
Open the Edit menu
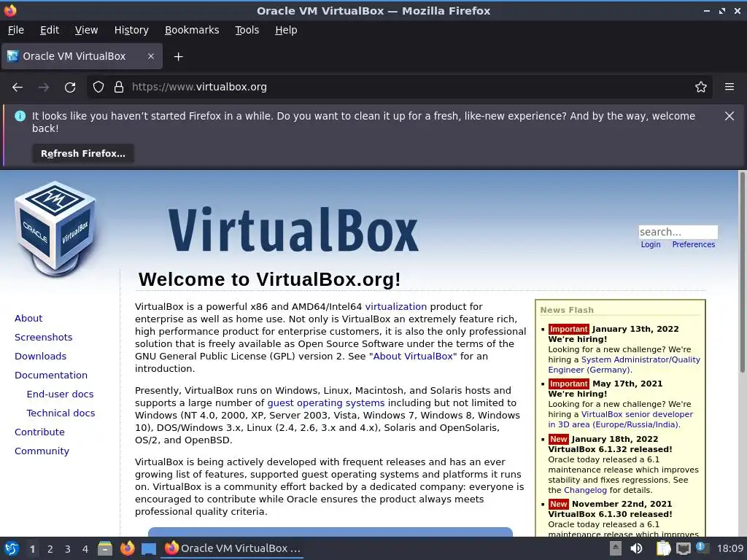pos(50,30)
